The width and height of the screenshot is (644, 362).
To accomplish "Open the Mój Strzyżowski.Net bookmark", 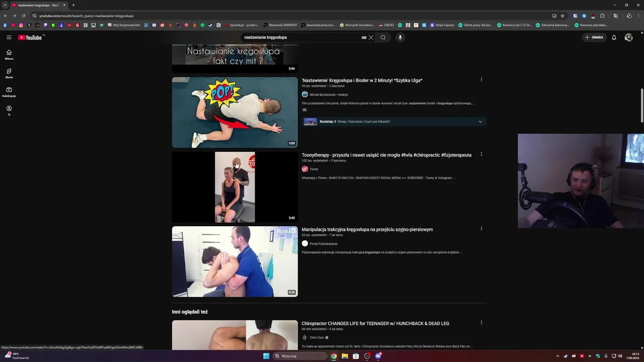I will (124, 25).
